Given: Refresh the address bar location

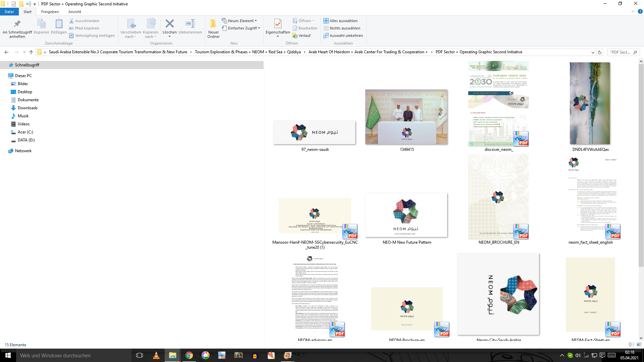Looking at the screenshot, I should click(x=600, y=52).
